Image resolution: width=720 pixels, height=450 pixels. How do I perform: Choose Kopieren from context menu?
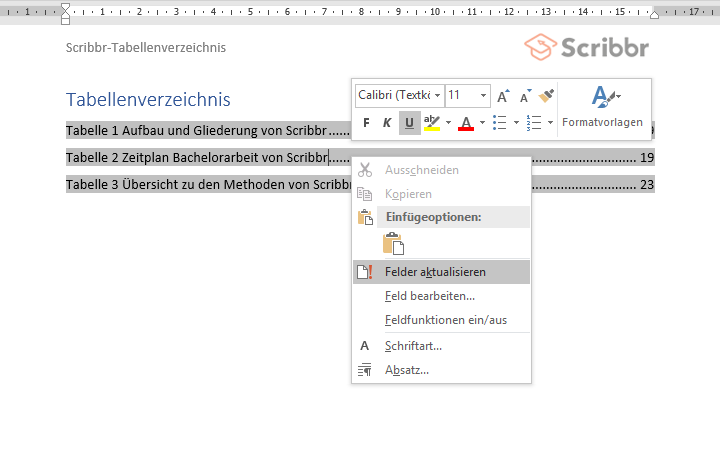441,194
